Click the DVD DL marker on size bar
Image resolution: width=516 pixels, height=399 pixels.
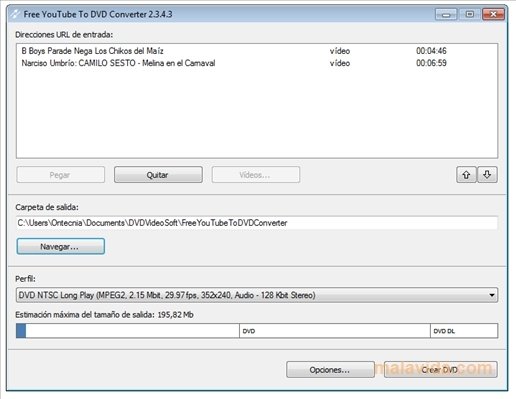(x=444, y=331)
